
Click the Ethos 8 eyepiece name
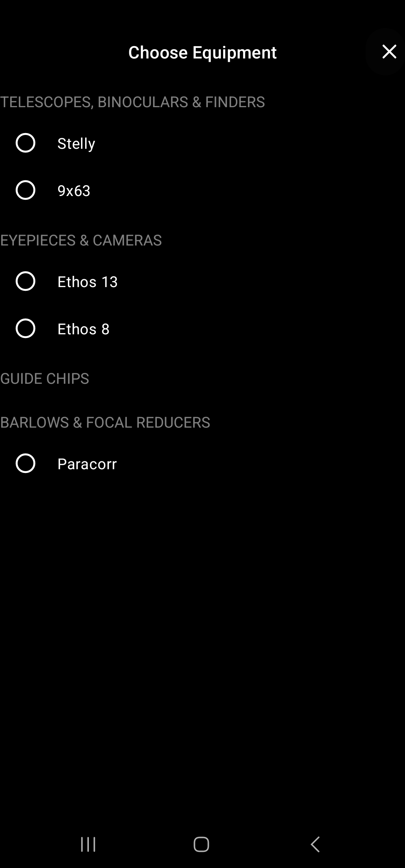(x=83, y=329)
